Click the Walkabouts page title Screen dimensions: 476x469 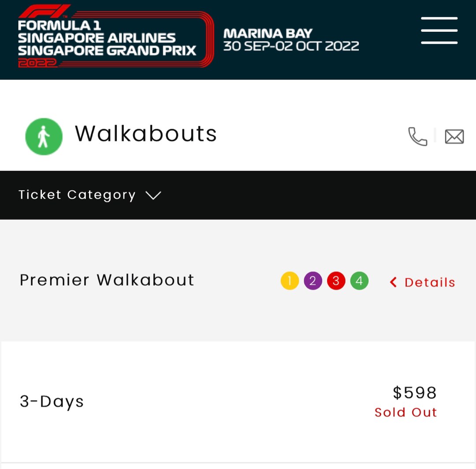click(x=146, y=134)
